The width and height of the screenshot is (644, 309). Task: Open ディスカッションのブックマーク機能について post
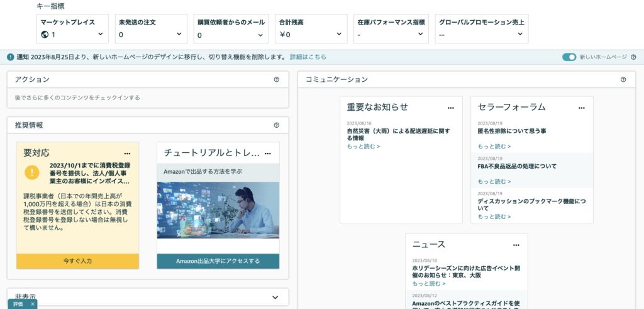click(531, 205)
